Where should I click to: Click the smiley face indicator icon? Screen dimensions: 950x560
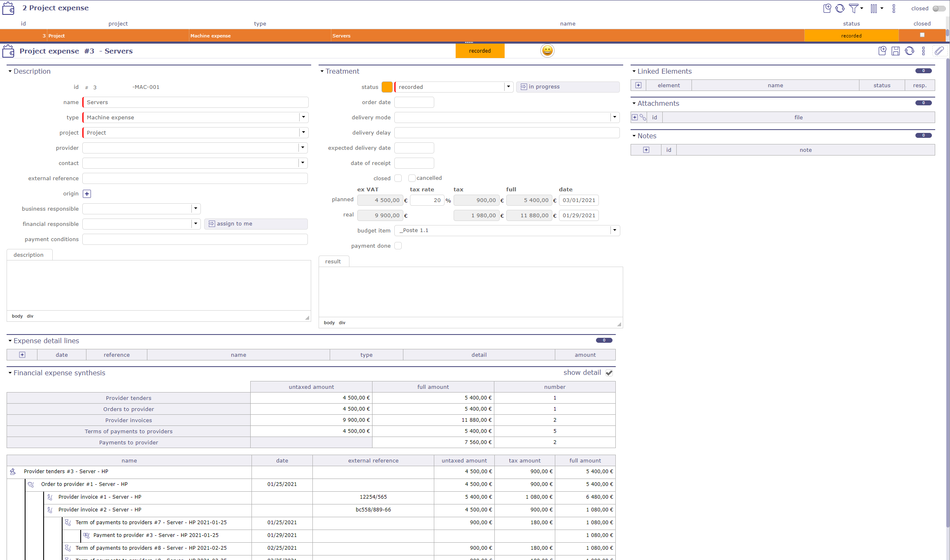[547, 51]
